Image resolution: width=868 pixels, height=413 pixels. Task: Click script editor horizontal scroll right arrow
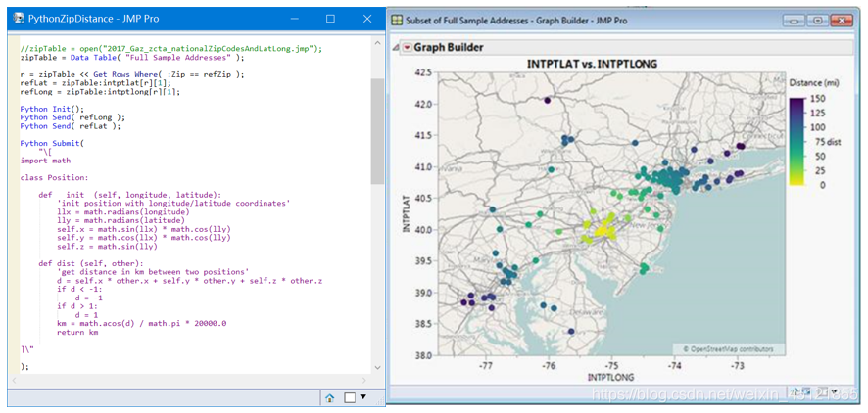pyautogui.click(x=363, y=381)
